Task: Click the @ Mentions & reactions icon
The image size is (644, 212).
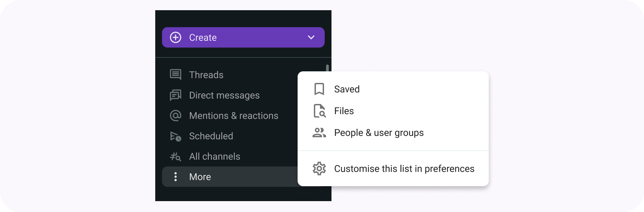Action: 176,116
